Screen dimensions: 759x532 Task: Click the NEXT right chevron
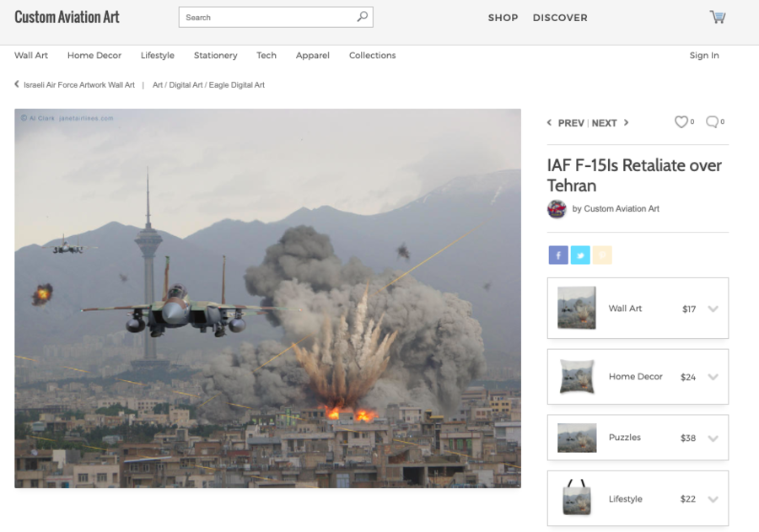point(626,122)
